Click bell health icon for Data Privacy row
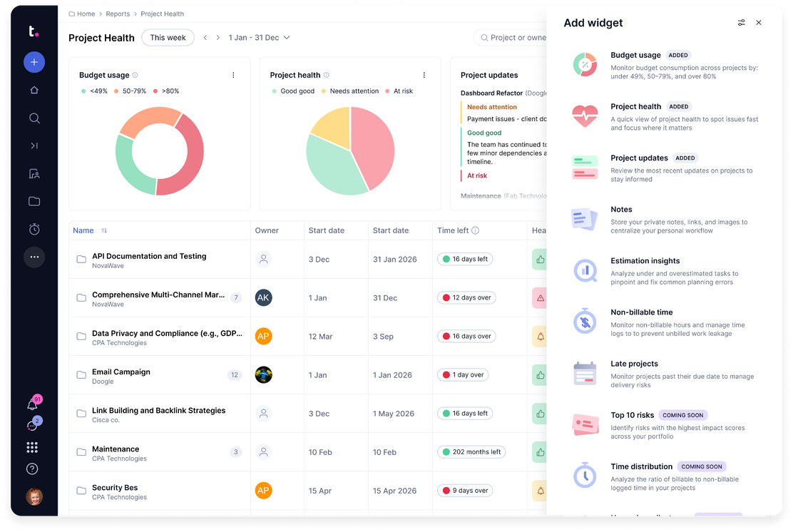Viewport: 793px width, 532px height. tap(540, 337)
